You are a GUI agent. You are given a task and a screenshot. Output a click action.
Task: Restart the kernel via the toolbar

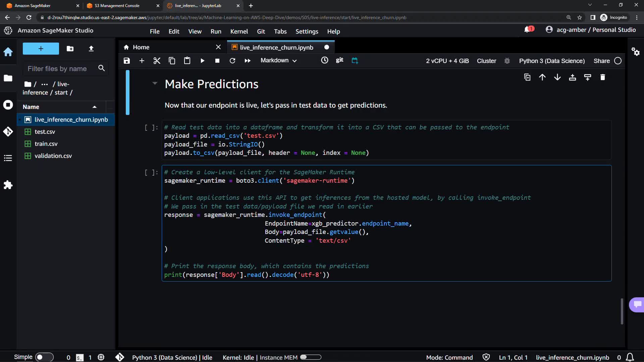click(x=232, y=61)
